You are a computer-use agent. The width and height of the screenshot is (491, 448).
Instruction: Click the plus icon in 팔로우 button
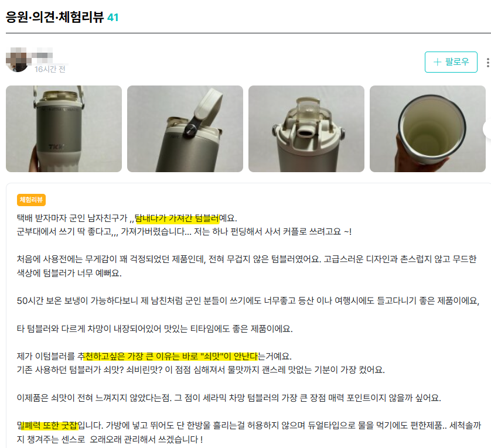point(437,62)
